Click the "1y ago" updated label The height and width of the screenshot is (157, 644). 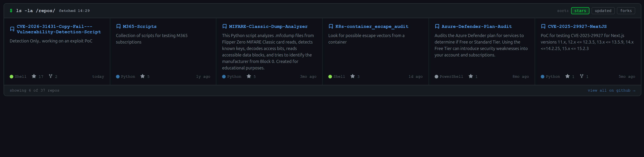click(203, 77)
